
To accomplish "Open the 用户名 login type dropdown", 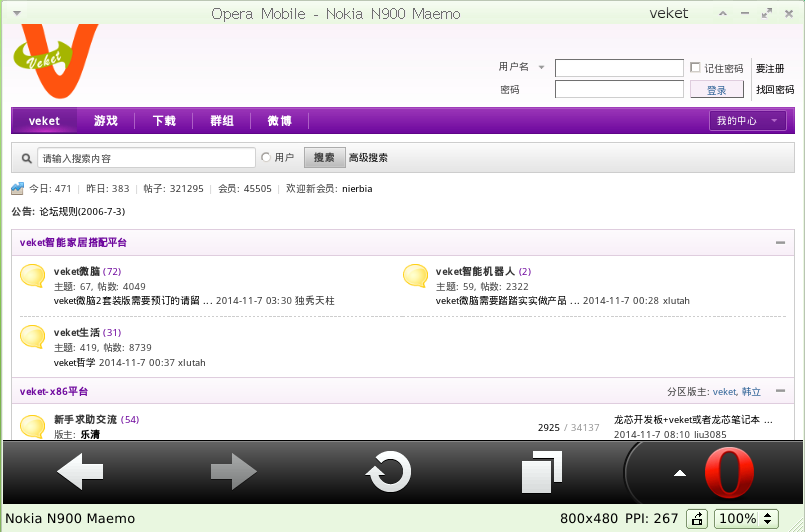I will [x=541, y=67].
